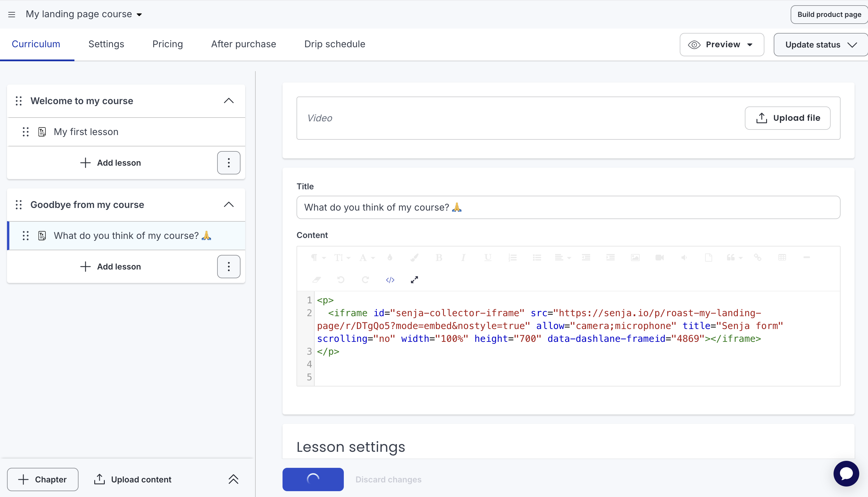
Task: Click the Bold formatting icon
Action: click(x=439, y=258)
